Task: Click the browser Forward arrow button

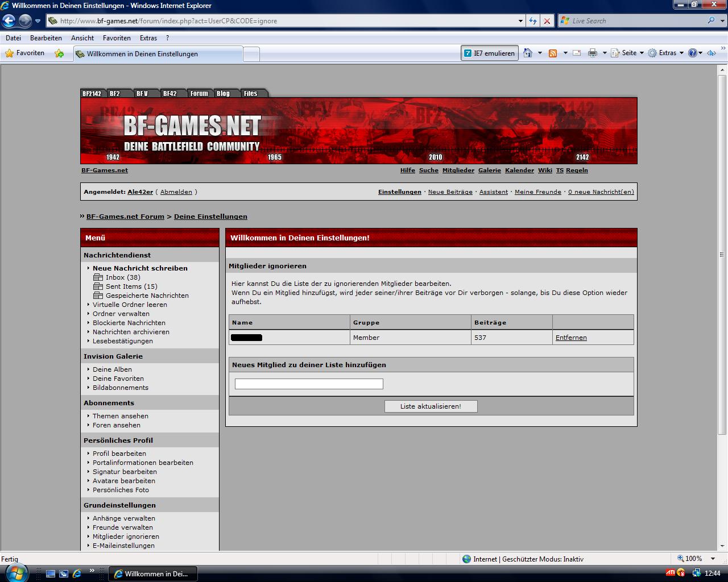Action: (x=25, y=21)
